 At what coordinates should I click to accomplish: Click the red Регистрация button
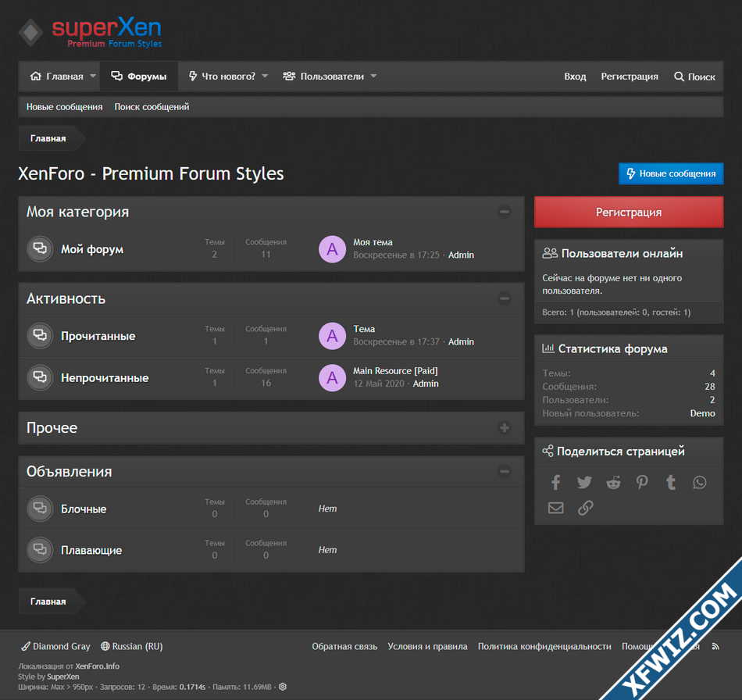click(629, 212)
